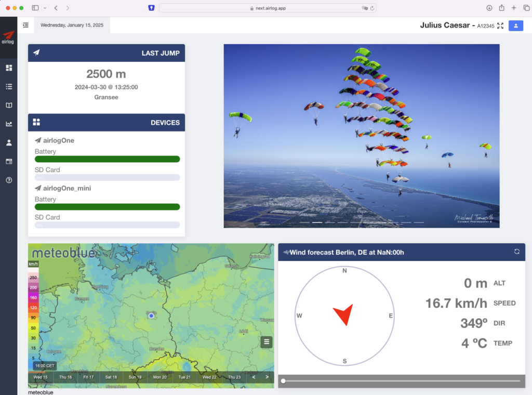Open the dashboard grid icon in sidebar
This screenshot has width=532, height=395.
click(9, 68)
